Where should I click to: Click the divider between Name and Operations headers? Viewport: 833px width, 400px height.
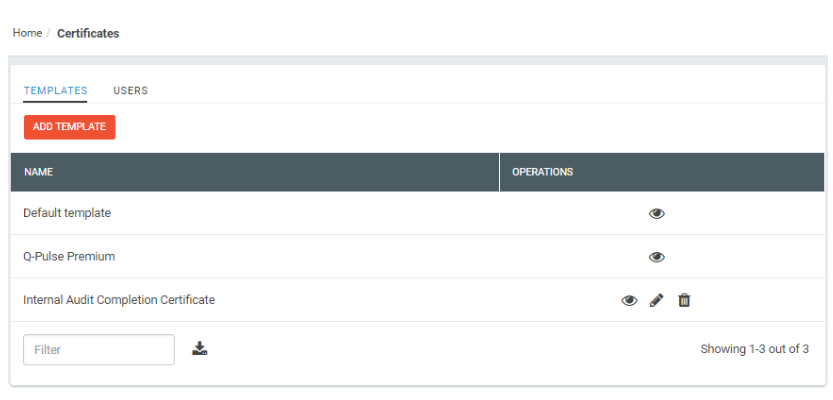(499, 172)
